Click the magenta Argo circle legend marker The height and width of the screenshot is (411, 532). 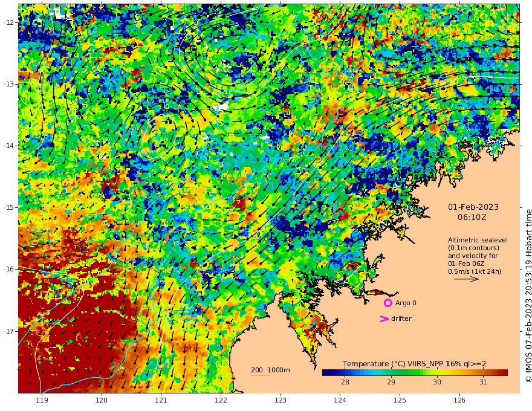(388, 303)
